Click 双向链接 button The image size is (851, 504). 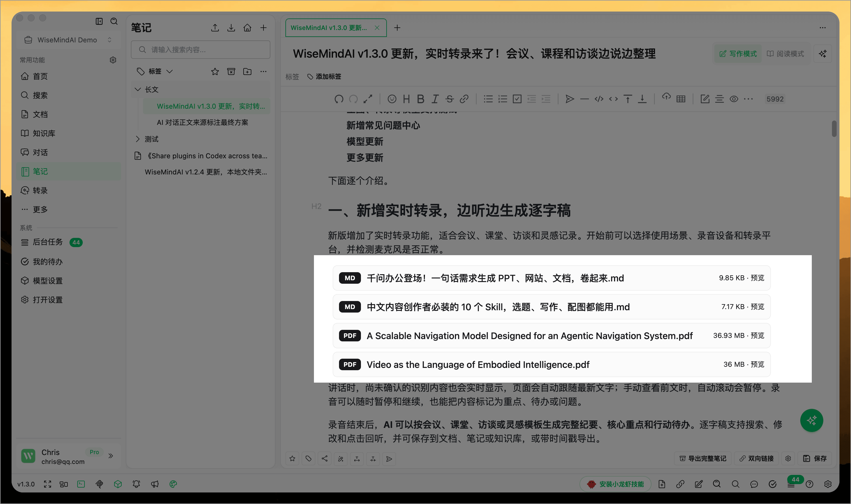(x=757, y=458)
